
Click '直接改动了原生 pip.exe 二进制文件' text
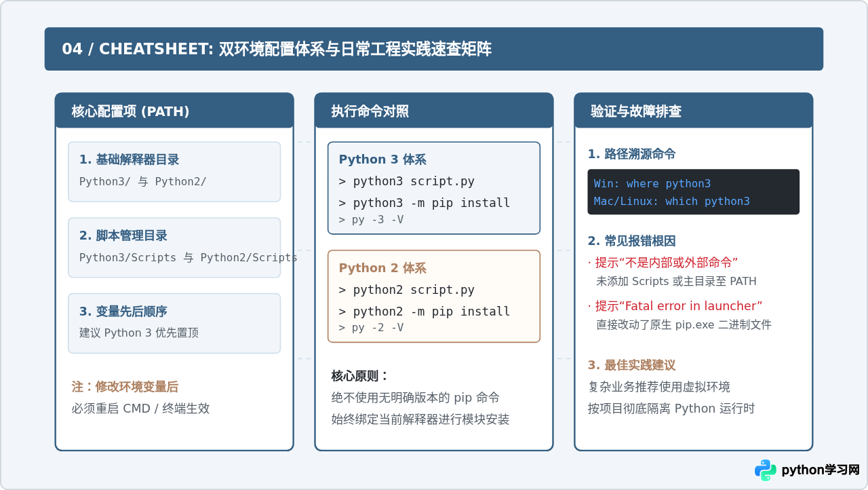click(684, 325)
